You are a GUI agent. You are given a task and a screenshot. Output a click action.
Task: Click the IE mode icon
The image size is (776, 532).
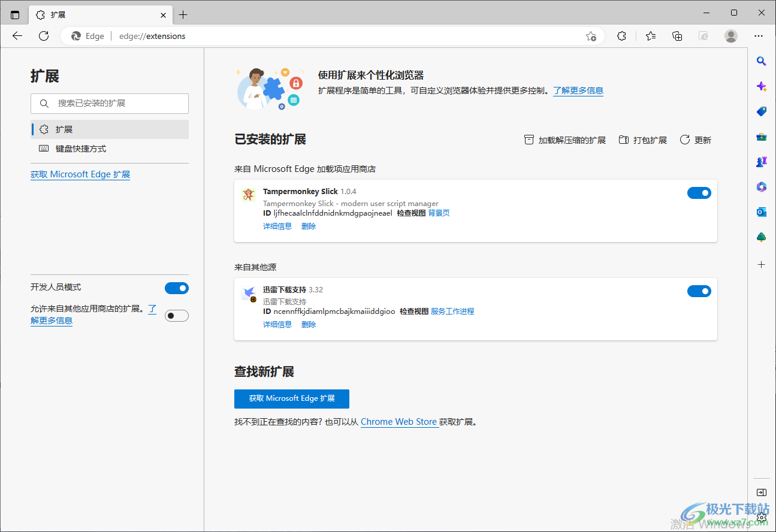coord(703,36)
